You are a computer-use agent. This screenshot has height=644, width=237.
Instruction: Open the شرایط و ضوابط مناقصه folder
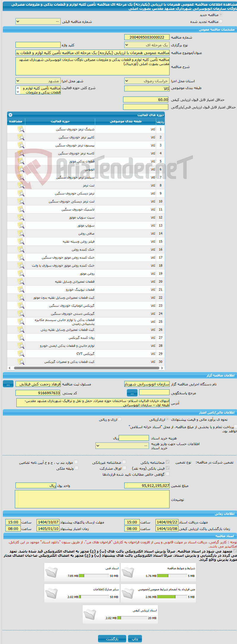[x=128, y=572]
